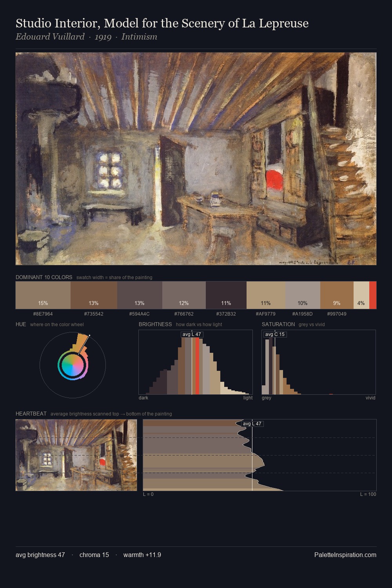Click the 'HUE' section heading
Screen dimensions: 392x588
[21, 324]
